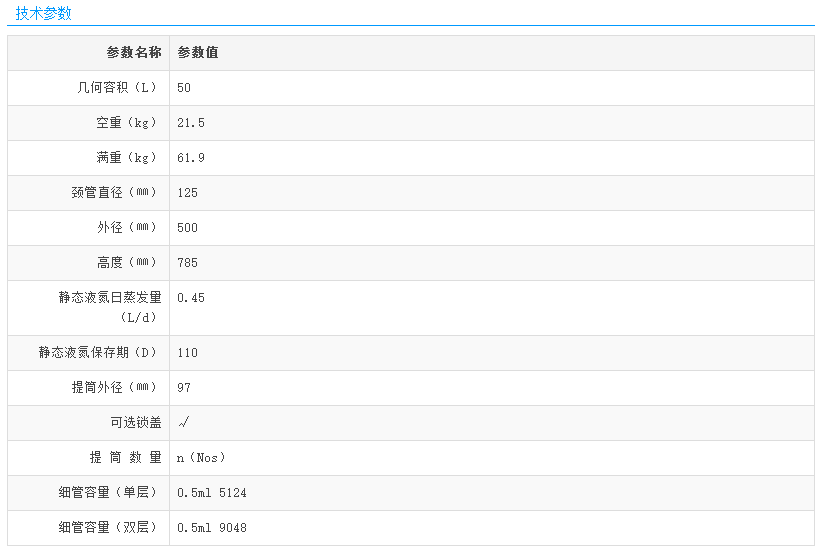Click the n（Nos） canister quantity value
Viewport: 826px width, 556px height.
(x=202, y=458)
